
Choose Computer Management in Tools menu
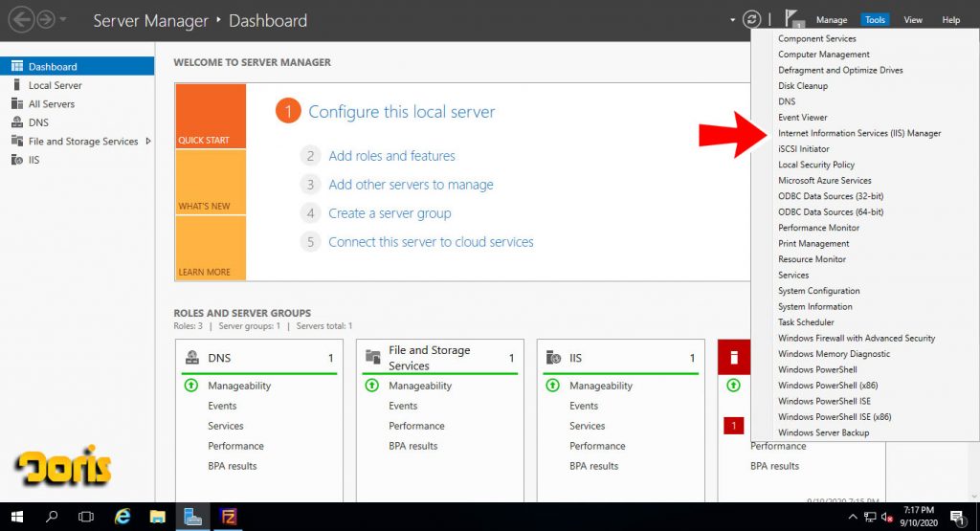[x=824, y=55]
